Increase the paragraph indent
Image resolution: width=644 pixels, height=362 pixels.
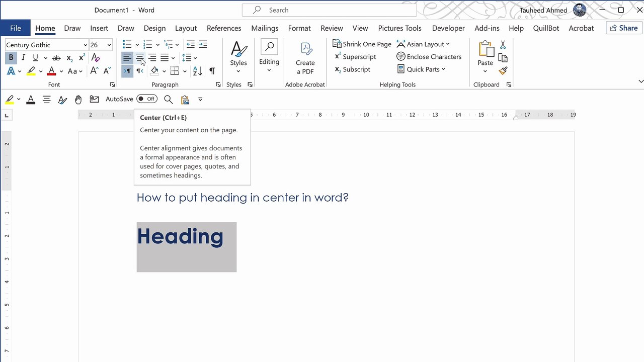pyautogui.click(x=203, y=44)
